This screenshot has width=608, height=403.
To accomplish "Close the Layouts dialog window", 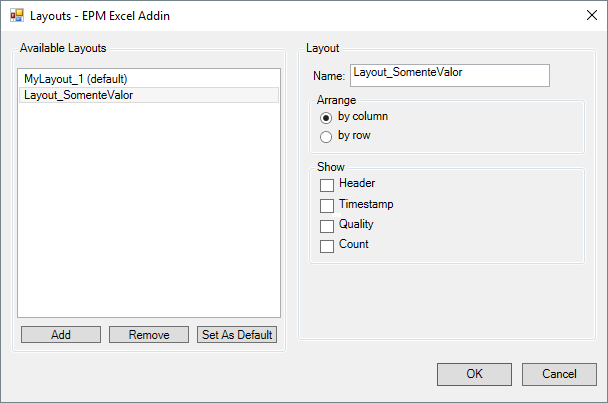I will coord(584,16).
